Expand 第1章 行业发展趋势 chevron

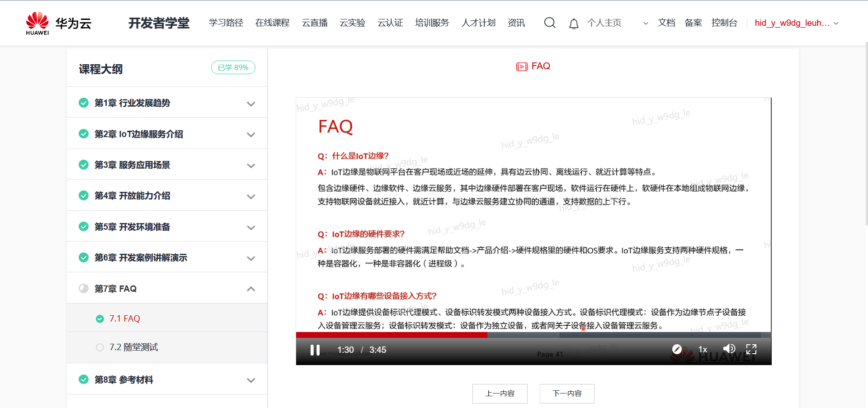(x=251, y=104)
